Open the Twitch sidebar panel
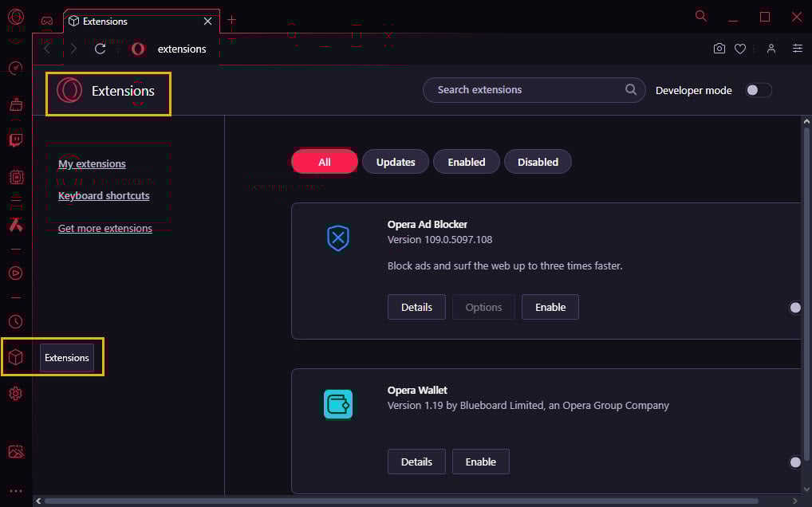The width and height of the screenshot is (812, 507). coord(15,140)
